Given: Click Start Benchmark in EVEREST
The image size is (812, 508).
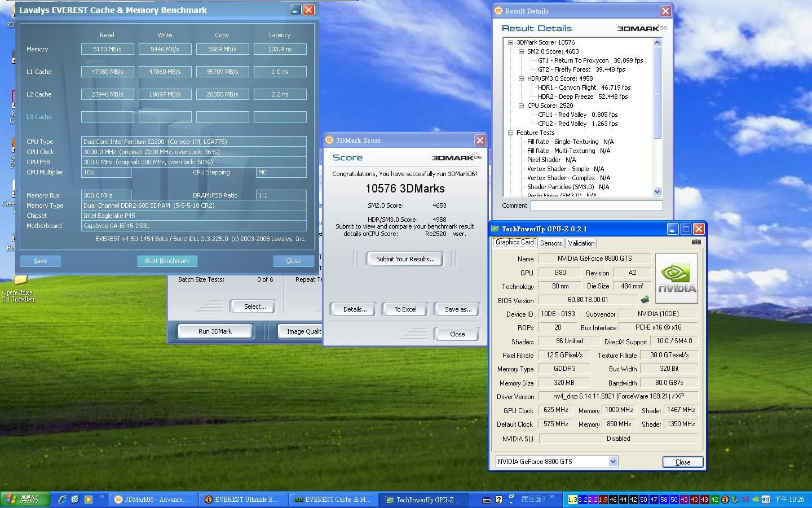Looking at the screenshot, I should (x=167, y=261).
